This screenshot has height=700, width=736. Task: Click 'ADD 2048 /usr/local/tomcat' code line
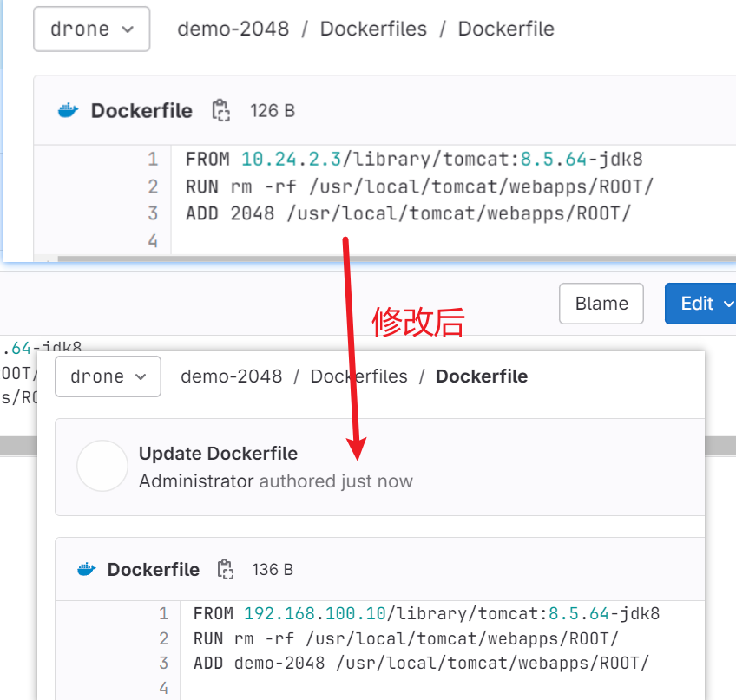click(x=408, y=214)
